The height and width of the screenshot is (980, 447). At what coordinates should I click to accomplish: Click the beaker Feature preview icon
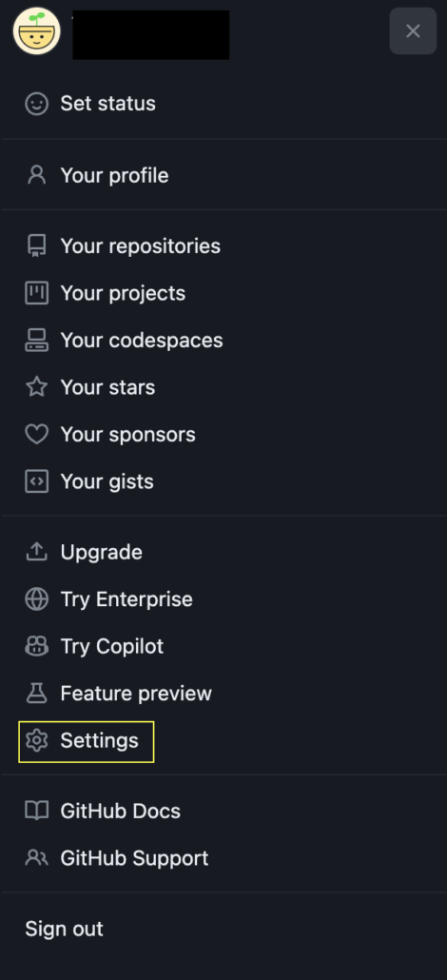(36, 693)
